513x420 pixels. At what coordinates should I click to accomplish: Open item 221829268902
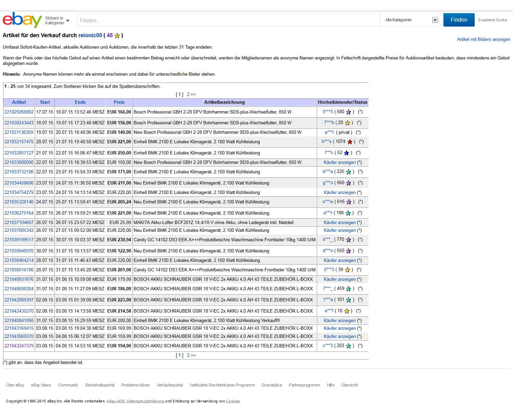point(19,112)
